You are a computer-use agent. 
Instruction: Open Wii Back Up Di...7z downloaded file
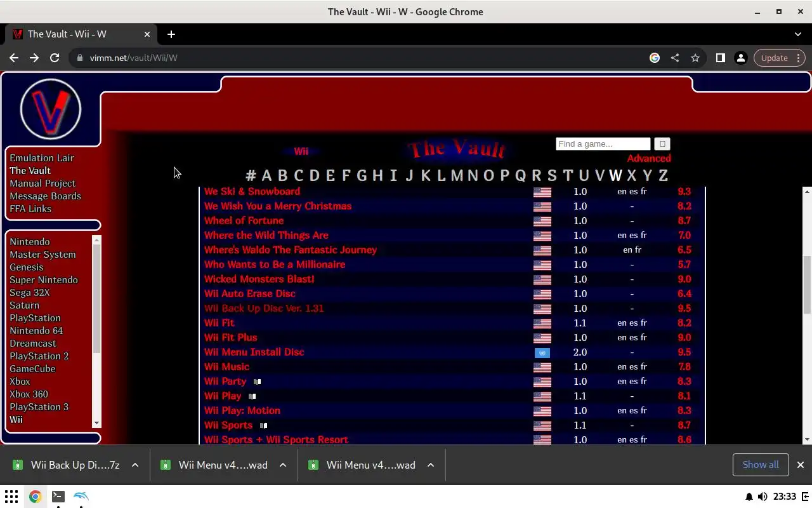click(75, 465)
